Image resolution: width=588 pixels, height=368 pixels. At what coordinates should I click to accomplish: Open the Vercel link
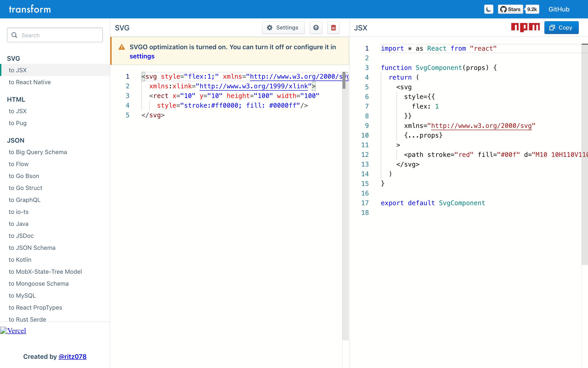[13, 331]
